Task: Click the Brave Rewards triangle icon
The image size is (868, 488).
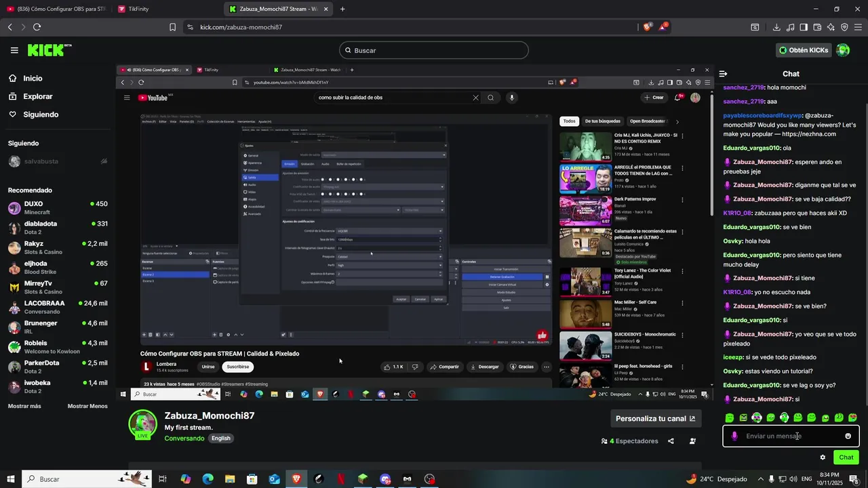Action: click(x=663, y=27)
